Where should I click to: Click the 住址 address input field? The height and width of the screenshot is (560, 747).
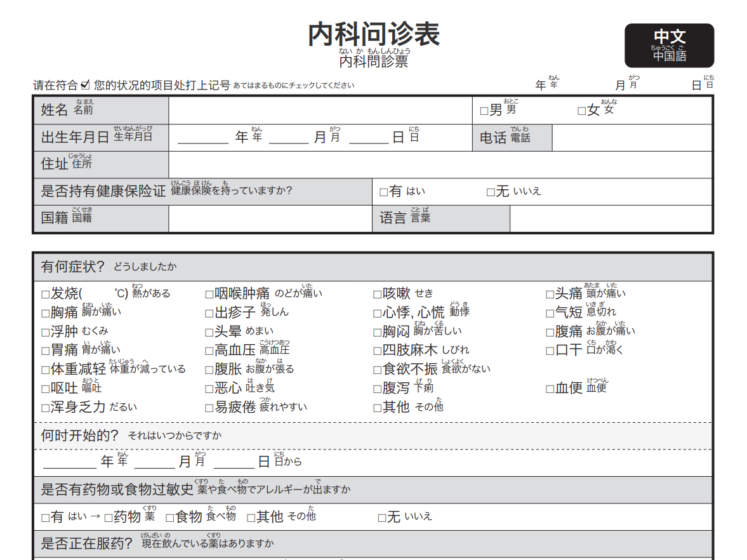(x=439, y=164)
